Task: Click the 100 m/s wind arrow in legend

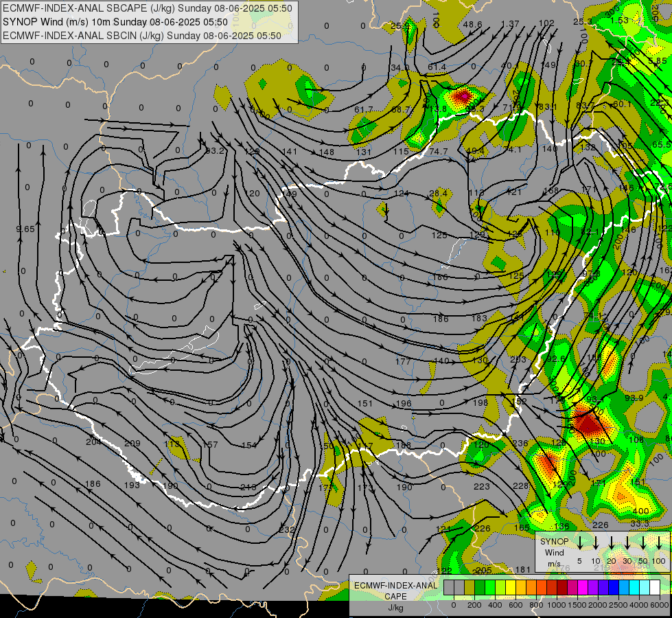Action: tap(659, 543)
